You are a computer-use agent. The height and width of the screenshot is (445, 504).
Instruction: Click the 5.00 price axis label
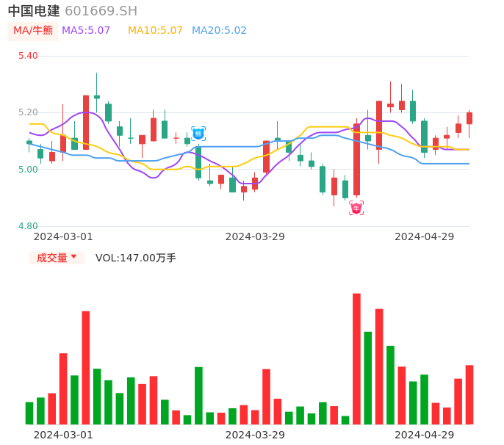[x=28, y=170]
